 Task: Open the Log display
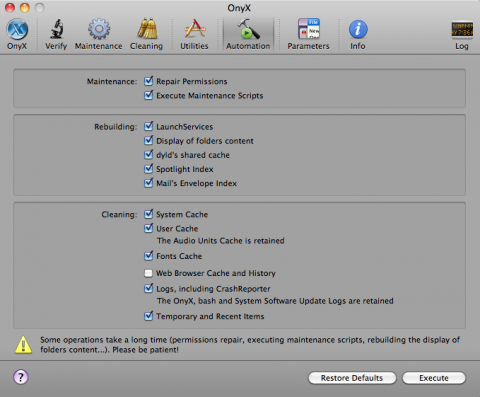(x=462, y=34)
